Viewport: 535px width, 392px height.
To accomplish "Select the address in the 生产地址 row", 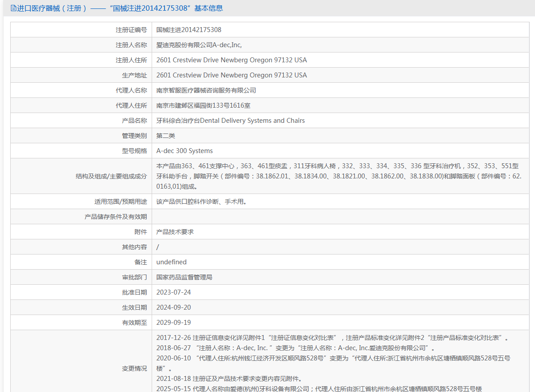I will tap(232, 75).
